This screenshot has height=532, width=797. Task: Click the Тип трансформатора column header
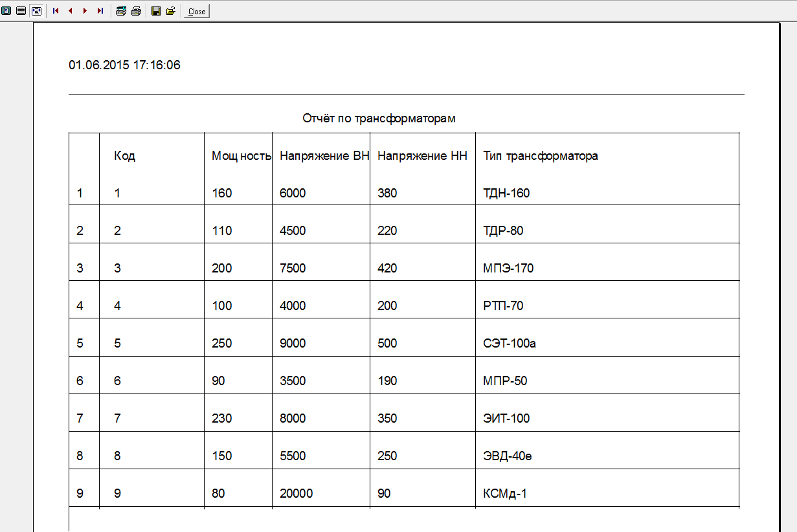pos(541,156)
